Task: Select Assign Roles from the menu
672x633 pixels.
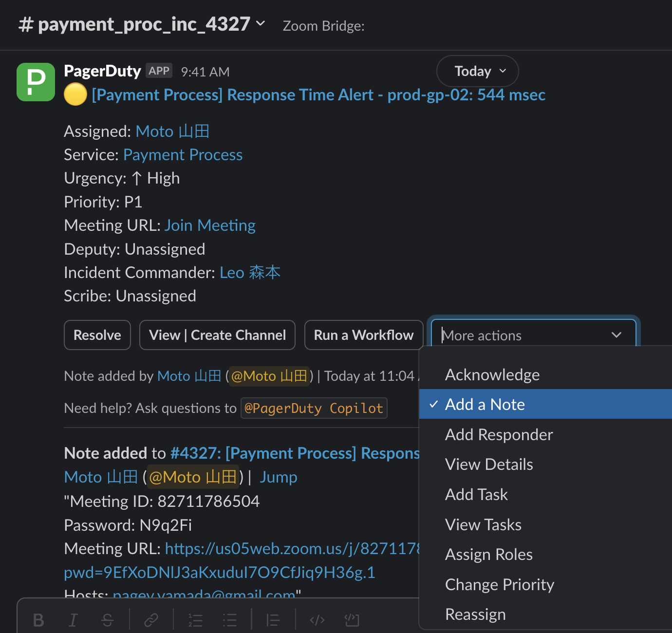Action: [488, 554]
